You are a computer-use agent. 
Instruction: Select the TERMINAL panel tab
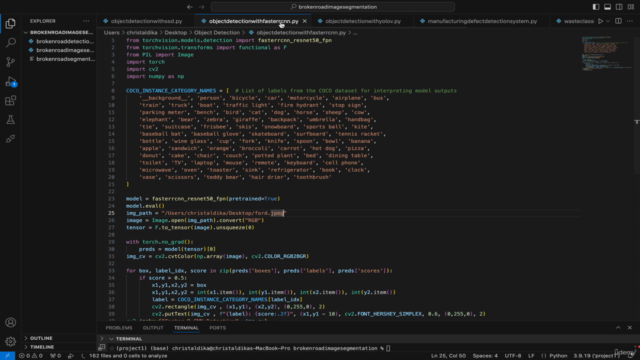pyautogui.click(x=186, y=328)
